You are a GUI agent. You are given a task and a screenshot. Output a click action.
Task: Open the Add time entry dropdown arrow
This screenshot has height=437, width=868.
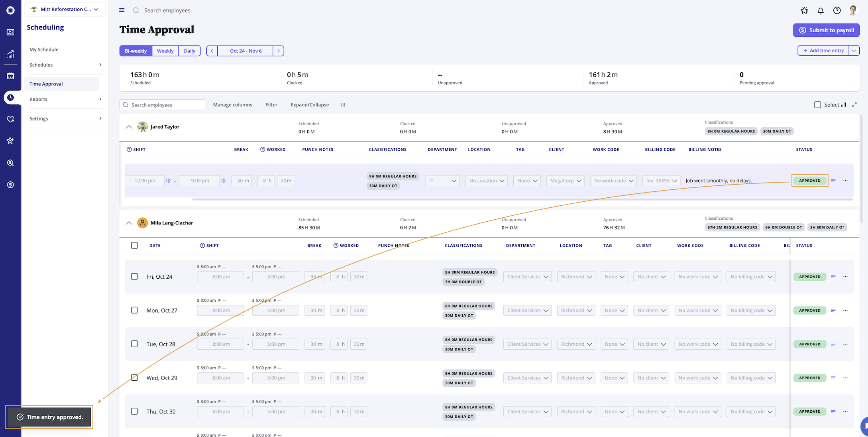click(x=854, y=51)
